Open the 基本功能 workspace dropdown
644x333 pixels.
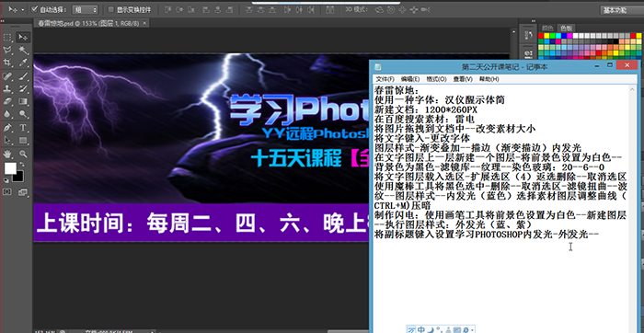[622, 10]
